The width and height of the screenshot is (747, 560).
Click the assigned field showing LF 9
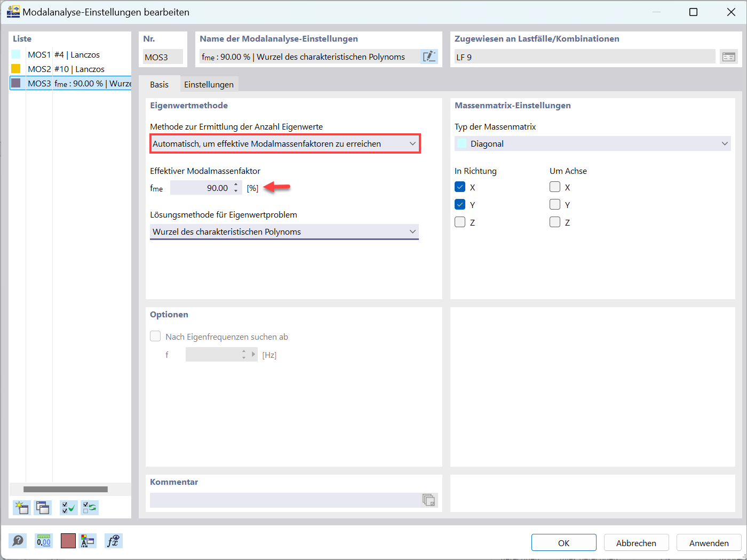click(584, 57)
